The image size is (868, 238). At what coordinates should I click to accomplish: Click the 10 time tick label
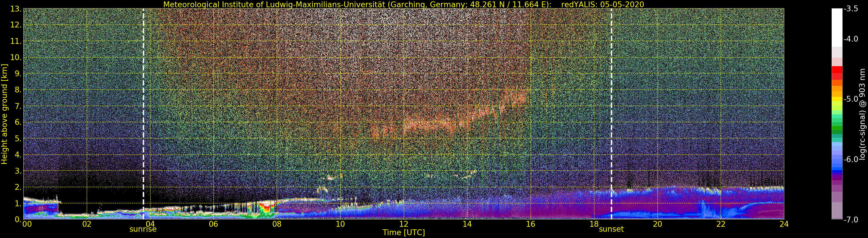tap(340, 224)
